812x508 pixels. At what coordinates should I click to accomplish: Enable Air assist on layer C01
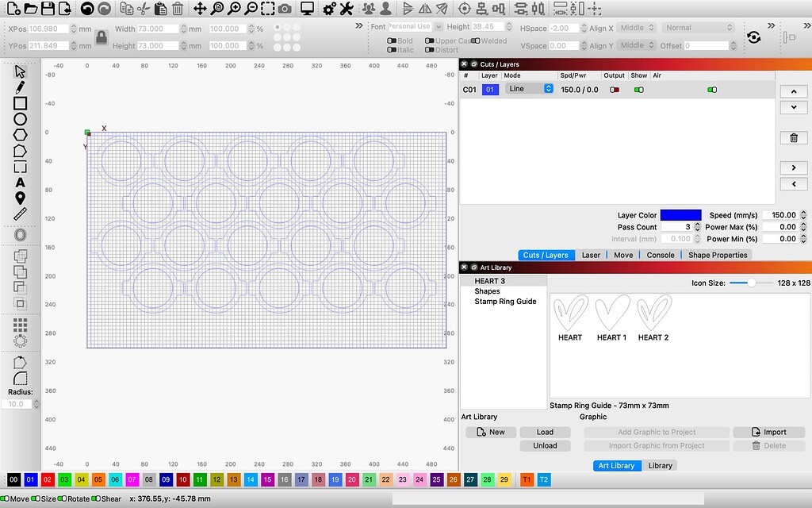(712, 89)
